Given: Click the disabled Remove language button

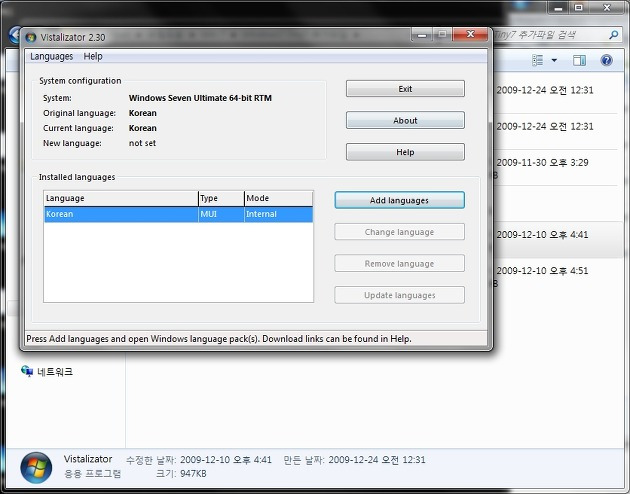Looking at the screenshot, I should pos(399,263).
